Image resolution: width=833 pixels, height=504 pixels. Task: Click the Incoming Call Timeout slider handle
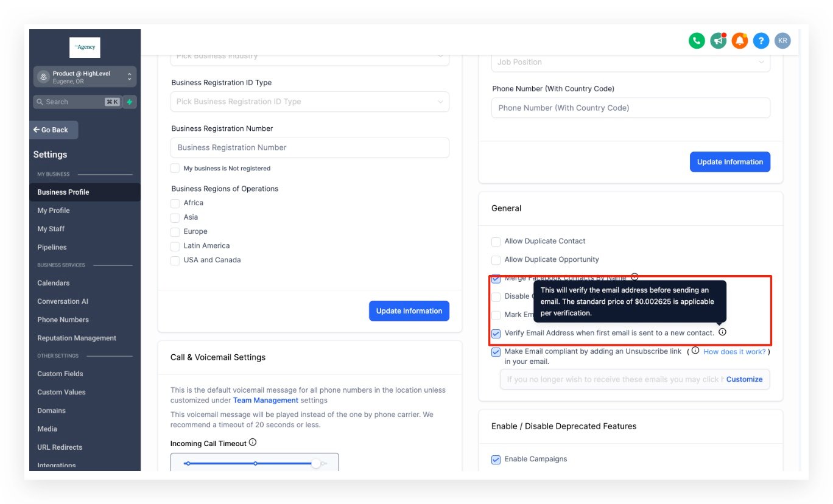pyautogui.click(x=316, y=464)
